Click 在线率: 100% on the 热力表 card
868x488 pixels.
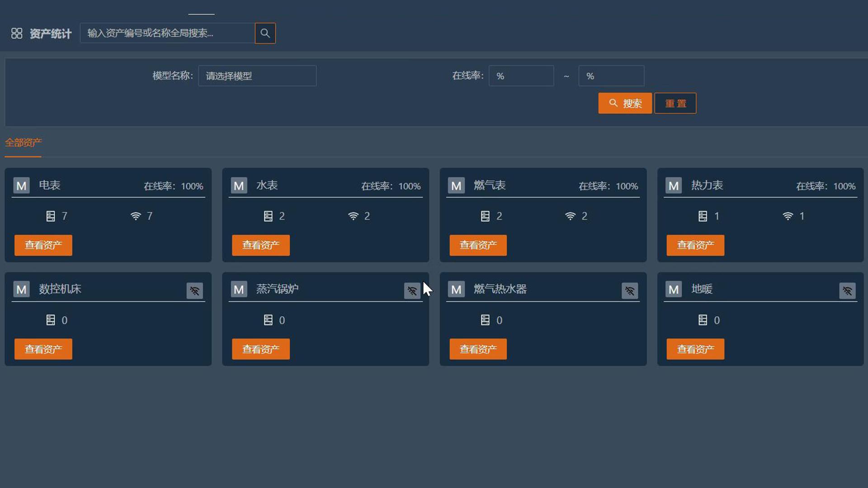pyautogui.click(x=826, y=186)
